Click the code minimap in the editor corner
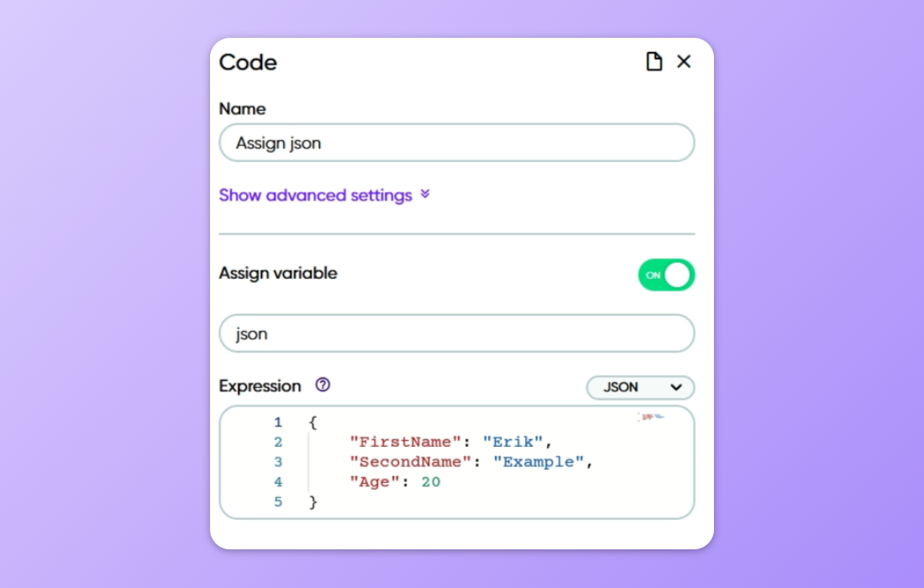Image resolution: width=924 pixels, height=588 pixels. pos(651,416)
